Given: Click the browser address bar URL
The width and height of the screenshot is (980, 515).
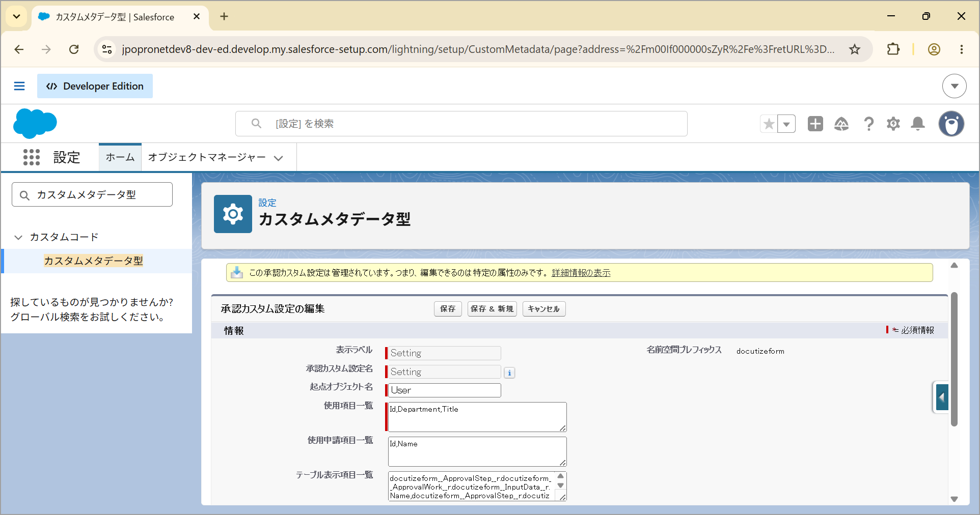Looking at the screenshot, I should tap(478, 49).
